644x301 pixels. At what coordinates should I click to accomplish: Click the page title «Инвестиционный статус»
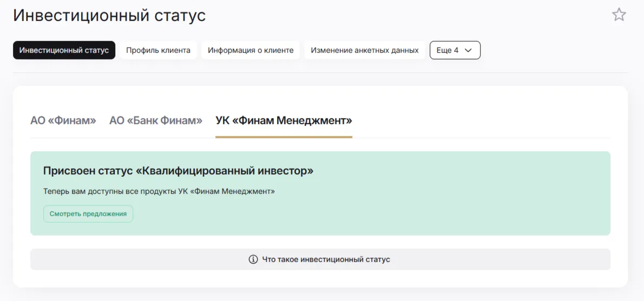coord(109,16)
